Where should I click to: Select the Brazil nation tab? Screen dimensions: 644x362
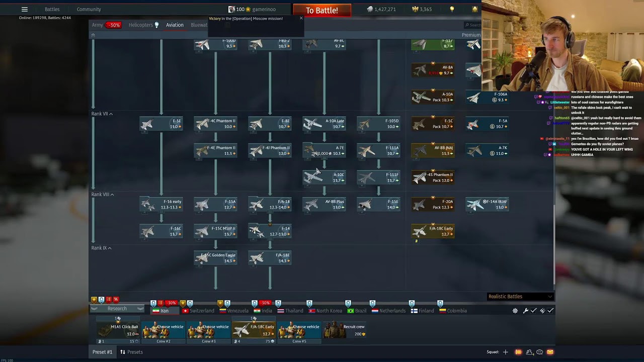[357, 311]
